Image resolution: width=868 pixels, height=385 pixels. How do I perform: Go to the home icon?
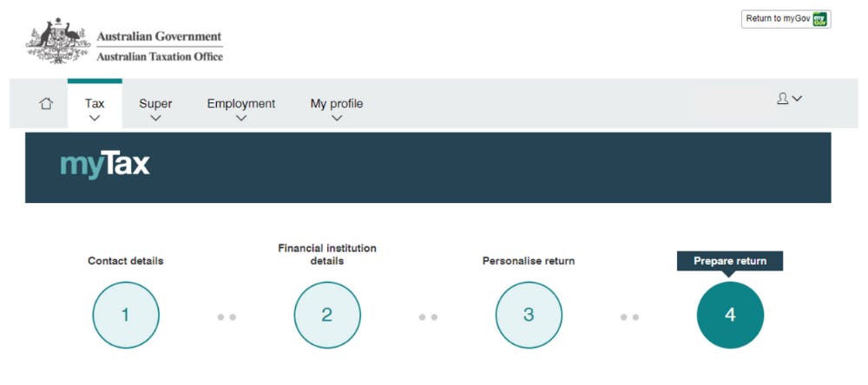tap(46, 103)
